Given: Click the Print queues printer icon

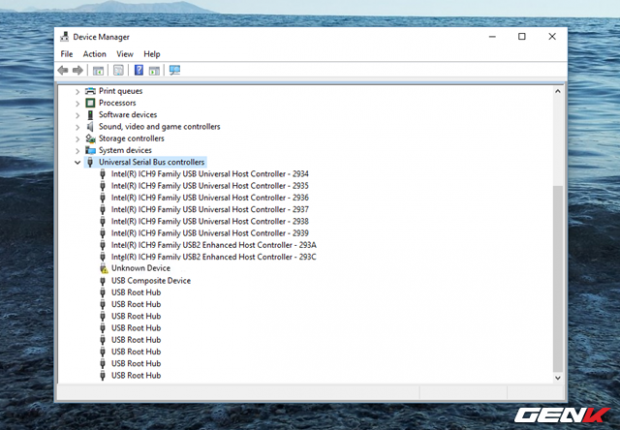Looking at the screenshot, I should click(90, 91).
